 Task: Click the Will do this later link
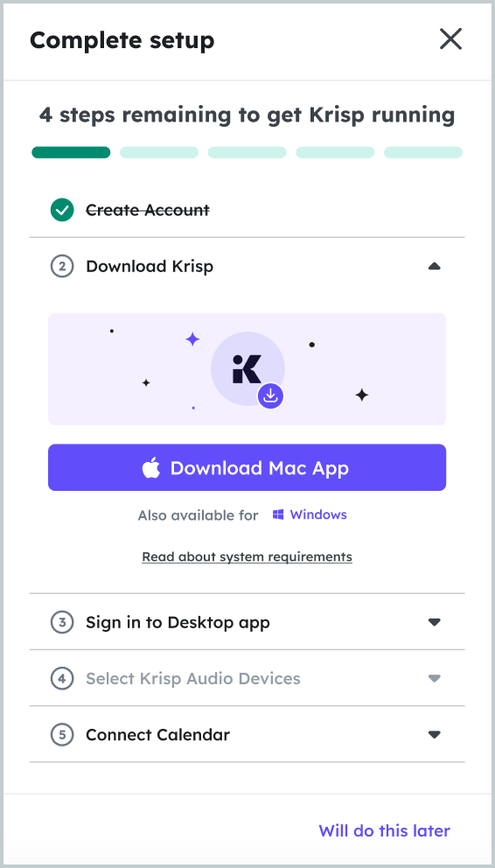click(x=385, y=830)
